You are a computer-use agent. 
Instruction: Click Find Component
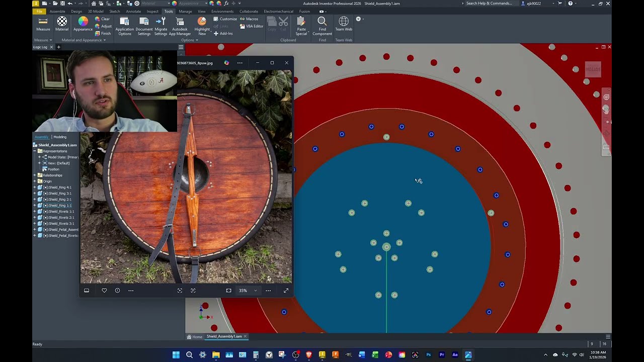[322, 26]
